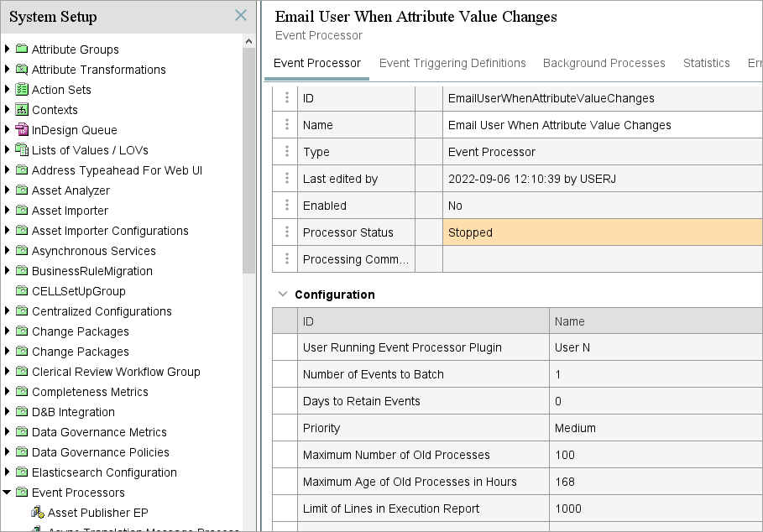Go to the Statistics tab
763x532 pixels.
pyautogui.click(x=706, y=63)
